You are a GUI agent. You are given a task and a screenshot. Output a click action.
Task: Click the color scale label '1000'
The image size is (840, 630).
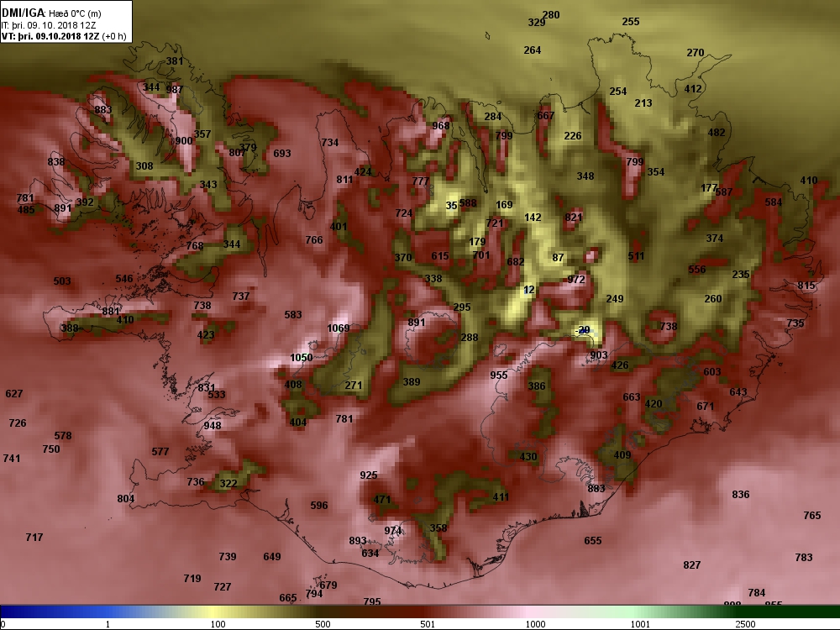click(x=535, y=624)
